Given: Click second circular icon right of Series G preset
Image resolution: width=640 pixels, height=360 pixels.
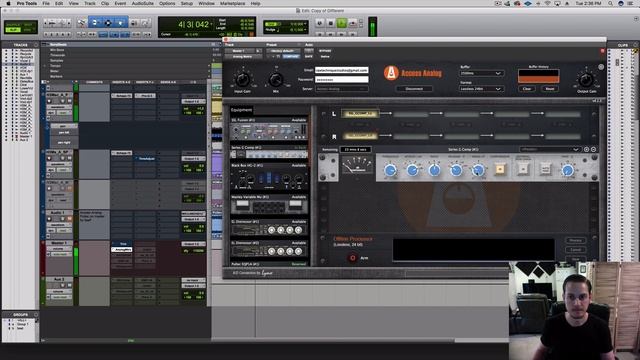Looking at the screenshot, I should point(593,149).
